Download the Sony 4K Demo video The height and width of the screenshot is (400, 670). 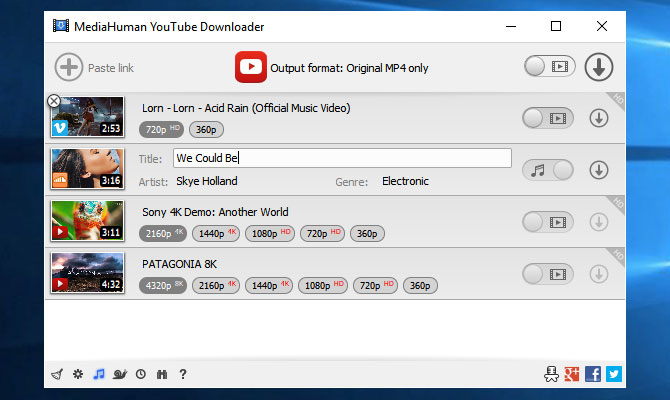coord(599,222)
